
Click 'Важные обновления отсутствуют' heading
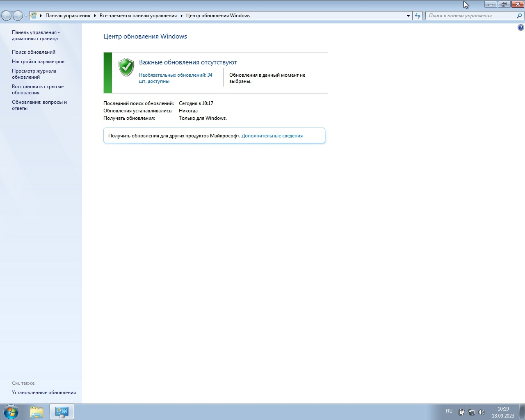click(x=188, y=62)
